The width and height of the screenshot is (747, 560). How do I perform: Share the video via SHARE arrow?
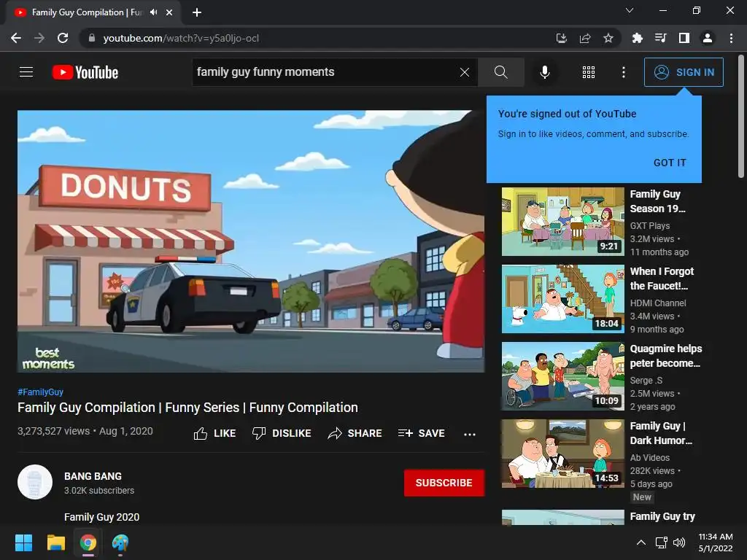click(355, 433)
